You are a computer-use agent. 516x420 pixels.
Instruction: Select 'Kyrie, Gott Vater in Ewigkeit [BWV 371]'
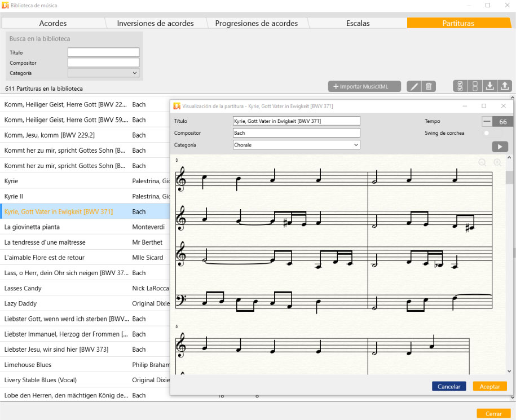click(85, 211)
